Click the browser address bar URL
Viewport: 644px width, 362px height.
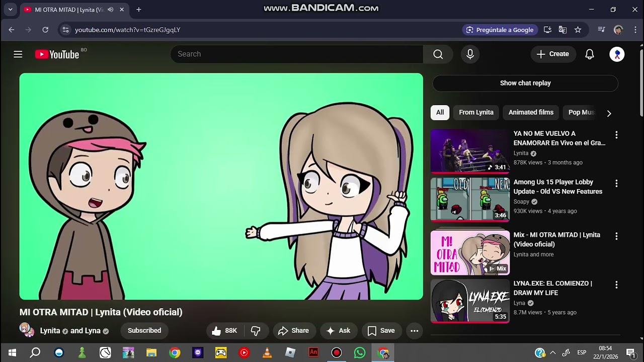128,30
